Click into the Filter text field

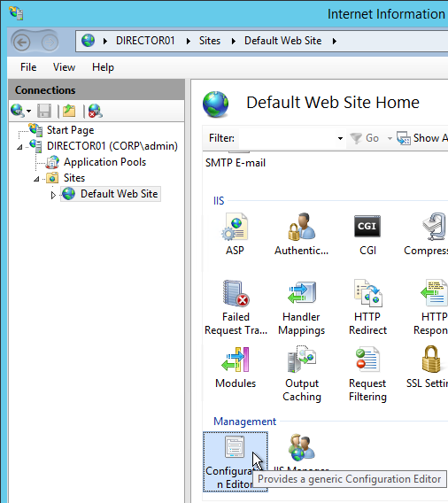(x=288, y=138)
